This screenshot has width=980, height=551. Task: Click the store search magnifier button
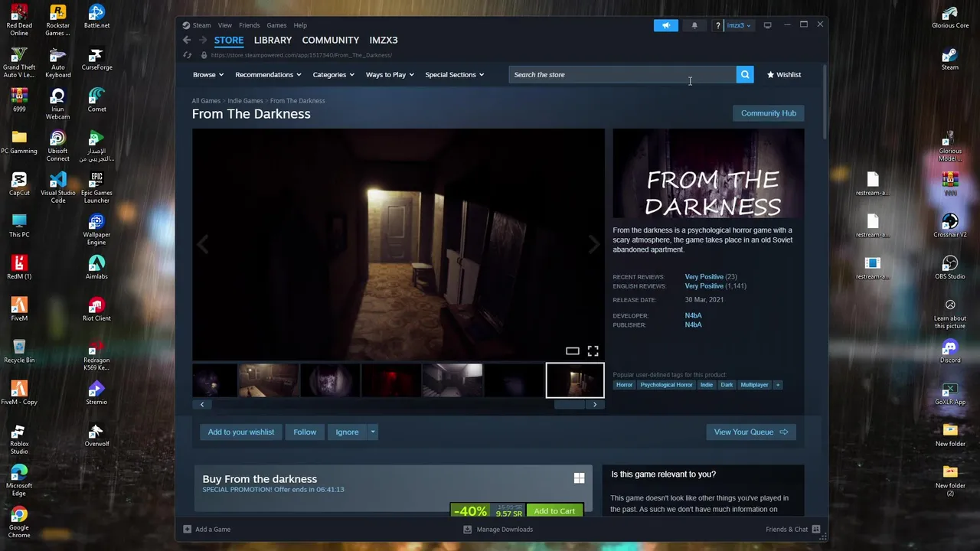[745, 74]
